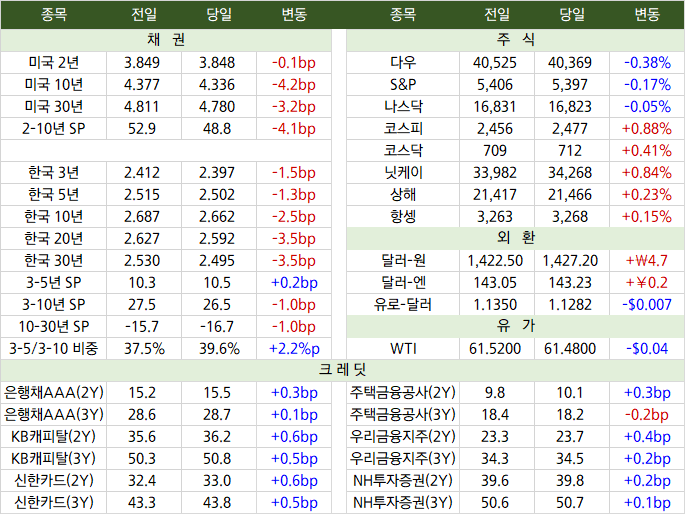Screen dimensions: 685x514
Task: Select the NH투자증권(2Y) row label
Action: point(403,480)
